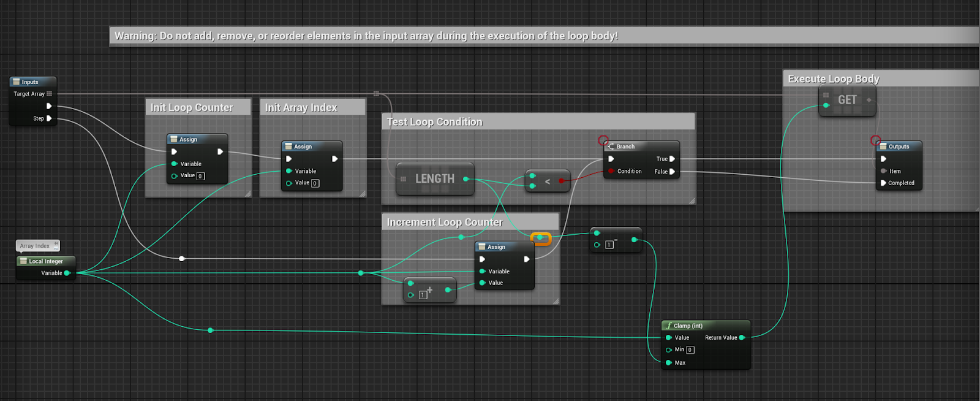Image resolution: width=980 pixels, height=401 pixels.
Task: Click the Min value field on Clamp
Action: pyautogui.click(x=690, y=350)
